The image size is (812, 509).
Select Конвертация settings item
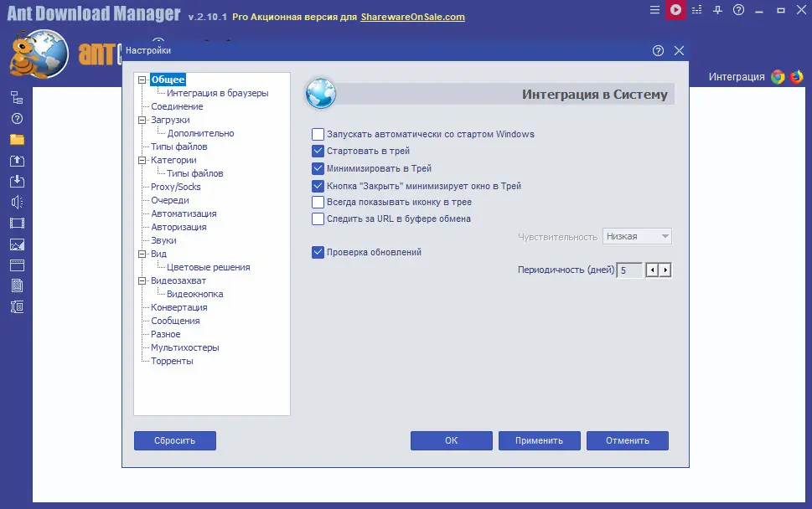coord(179,308)
